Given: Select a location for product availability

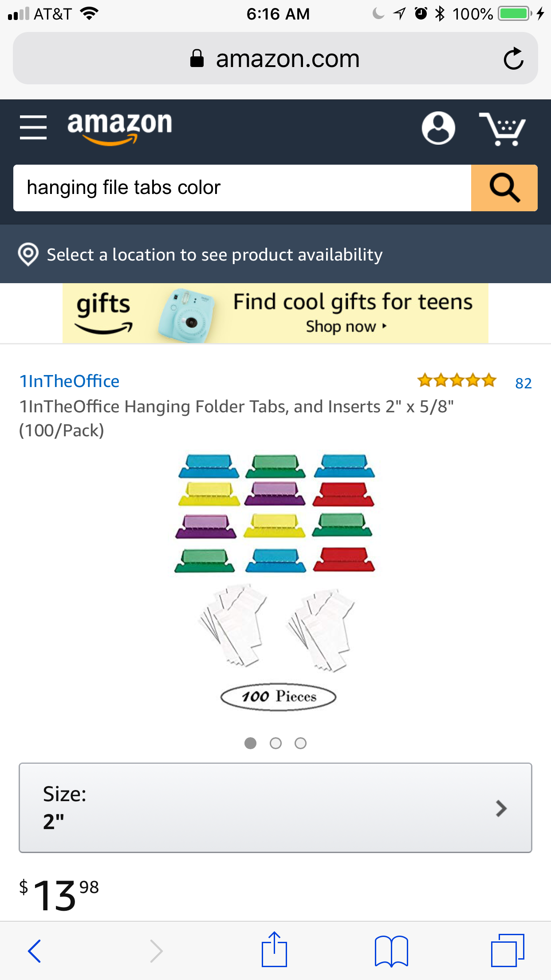Looking at the screenshot, I should 214,255.
